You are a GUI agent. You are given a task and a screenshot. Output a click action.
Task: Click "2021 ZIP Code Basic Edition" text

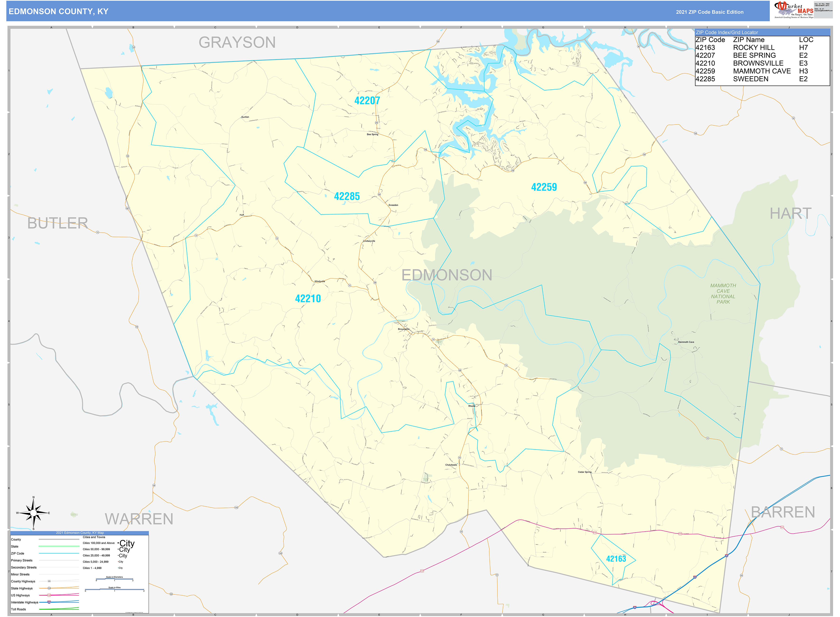[710, 12]
